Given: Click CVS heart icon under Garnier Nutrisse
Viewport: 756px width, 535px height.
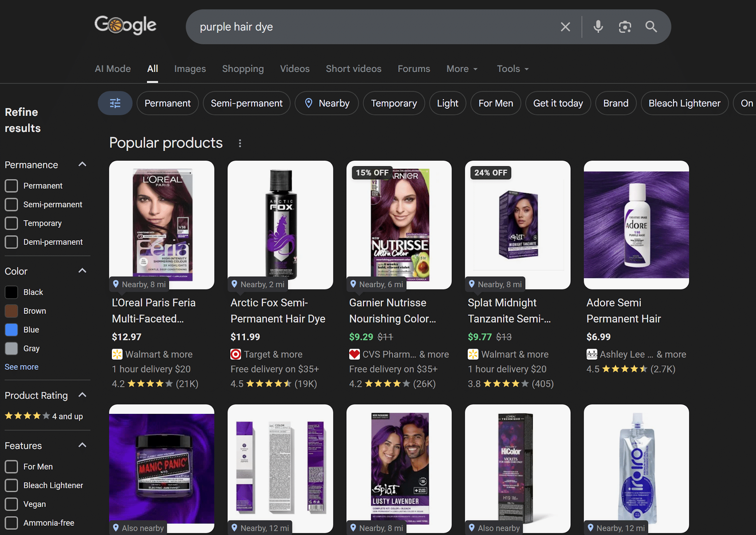Looking at the screenshot, I should pos(354,354).
